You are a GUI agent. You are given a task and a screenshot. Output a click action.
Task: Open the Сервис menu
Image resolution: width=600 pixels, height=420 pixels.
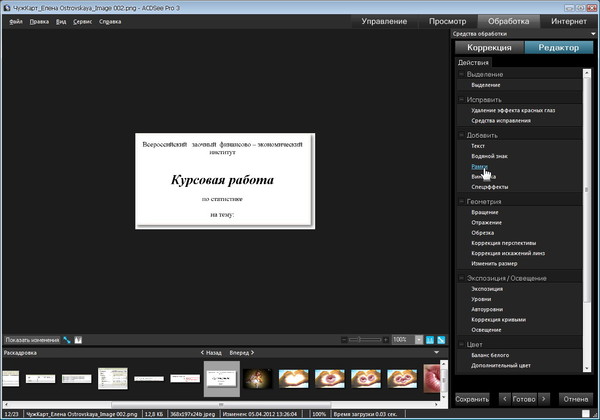click(x=82, y=22)
